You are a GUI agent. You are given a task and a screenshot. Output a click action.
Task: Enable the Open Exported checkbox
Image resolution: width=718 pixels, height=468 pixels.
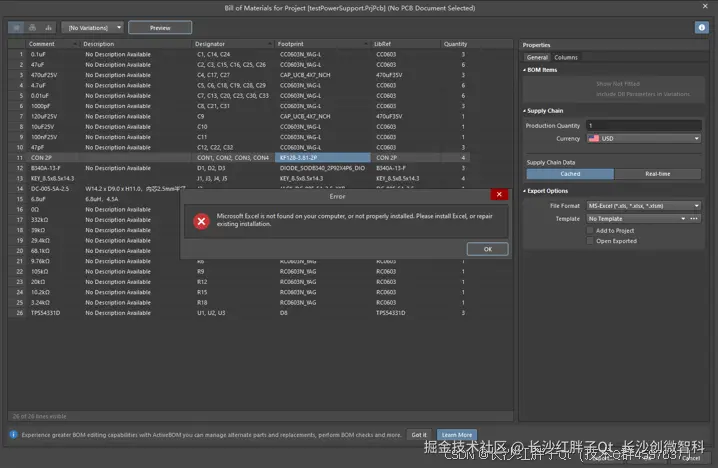(590, 241)
